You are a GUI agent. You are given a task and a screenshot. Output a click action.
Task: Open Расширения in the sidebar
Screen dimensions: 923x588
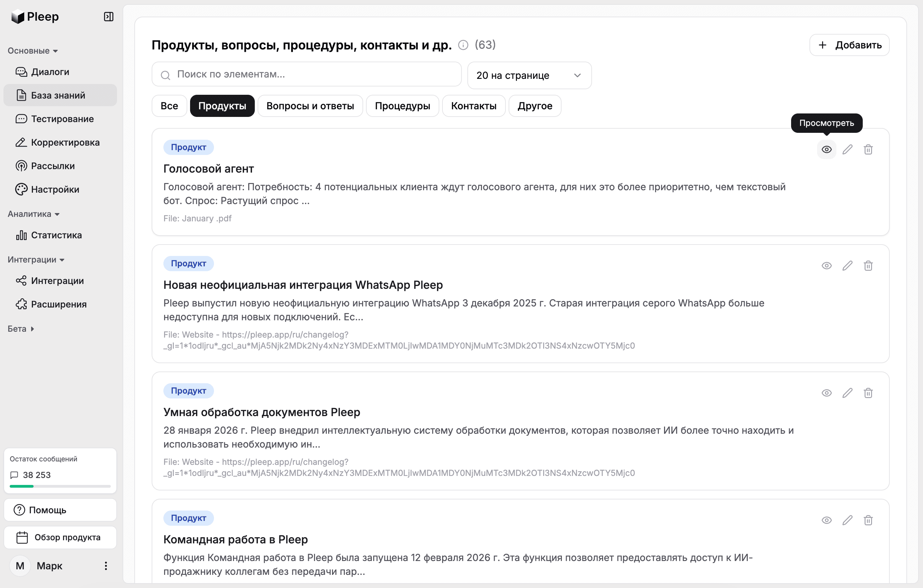coord(58,304)
